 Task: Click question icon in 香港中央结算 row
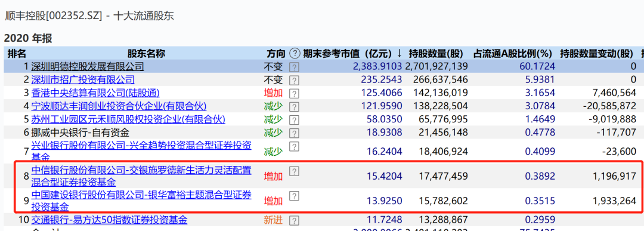pos(294,94)
